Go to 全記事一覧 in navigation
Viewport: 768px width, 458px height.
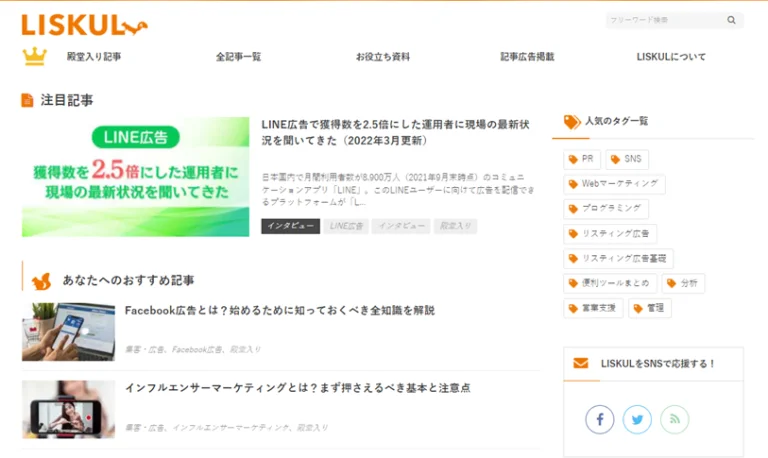pos(238,57)
